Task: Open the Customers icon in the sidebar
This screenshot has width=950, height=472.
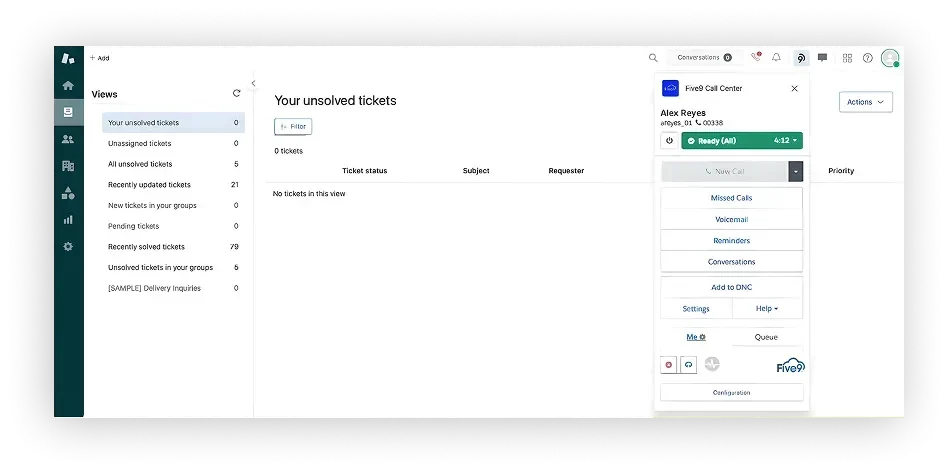Action: (68, 139)
